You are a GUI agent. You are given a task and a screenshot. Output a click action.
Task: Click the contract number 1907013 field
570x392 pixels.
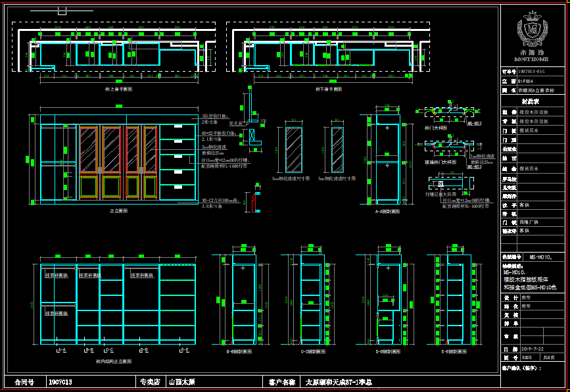[x=60, y=381]
